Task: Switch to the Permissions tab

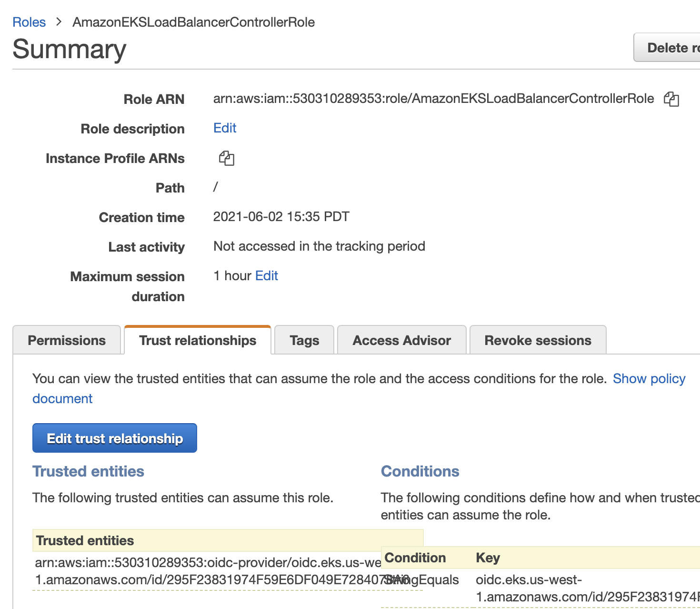Action: (67, 340)
